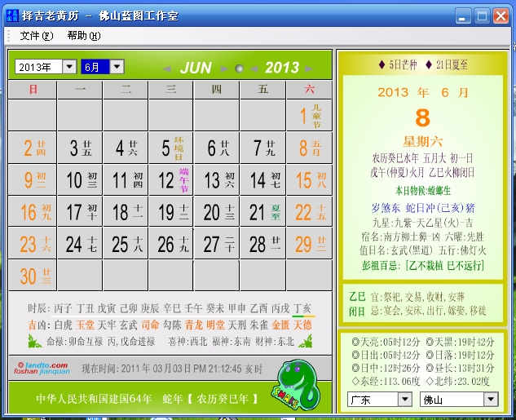
Task: Open the 2013年 year dropdown
Action: (69, 67)
